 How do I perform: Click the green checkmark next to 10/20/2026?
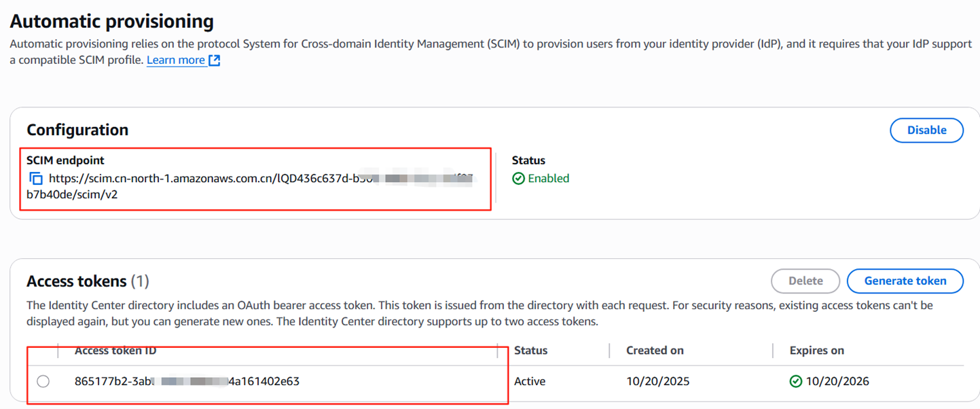point(796,382)
